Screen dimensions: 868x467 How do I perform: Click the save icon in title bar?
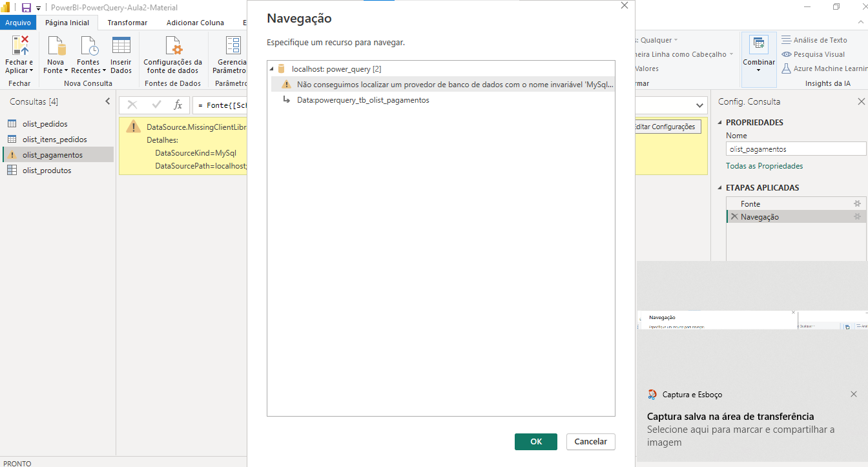tap(26, 8)
